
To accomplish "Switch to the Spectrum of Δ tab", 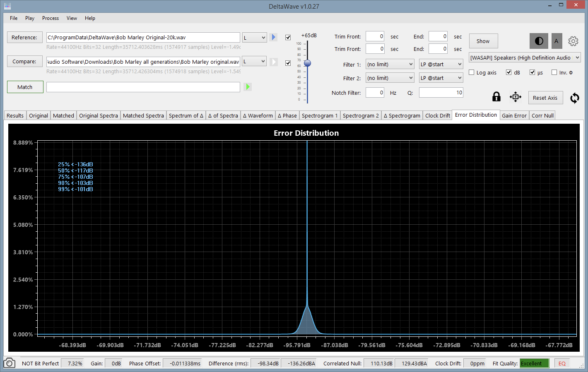I will pos(186,115).
